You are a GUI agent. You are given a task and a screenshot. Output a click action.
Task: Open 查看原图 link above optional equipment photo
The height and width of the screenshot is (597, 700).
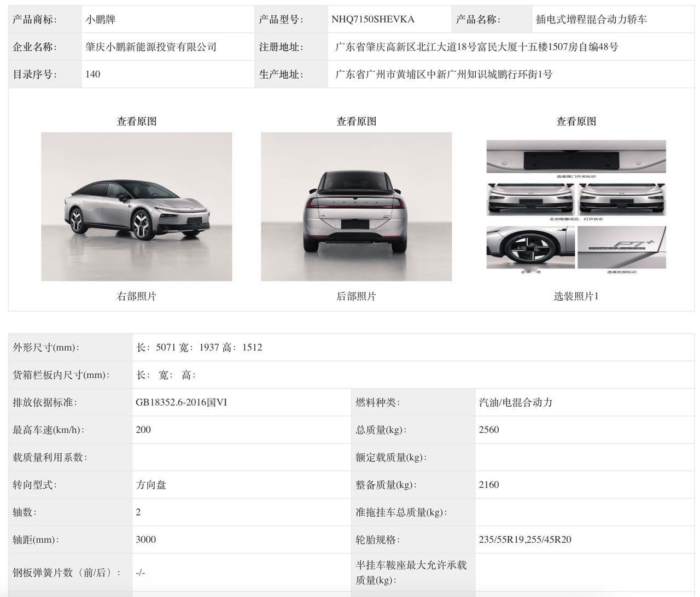point(576,121)
